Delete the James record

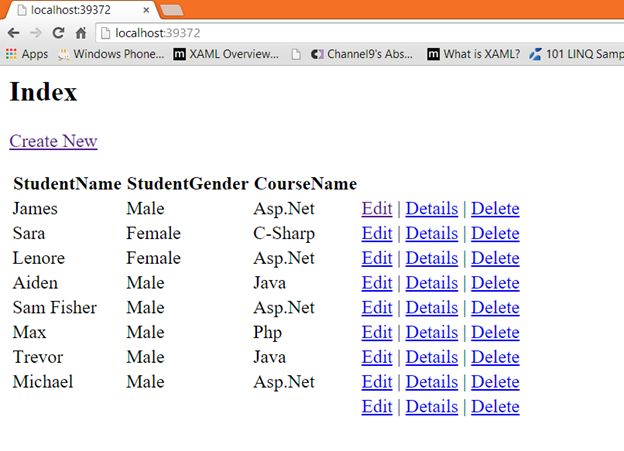pyautogui.click(x=495, y=209)
